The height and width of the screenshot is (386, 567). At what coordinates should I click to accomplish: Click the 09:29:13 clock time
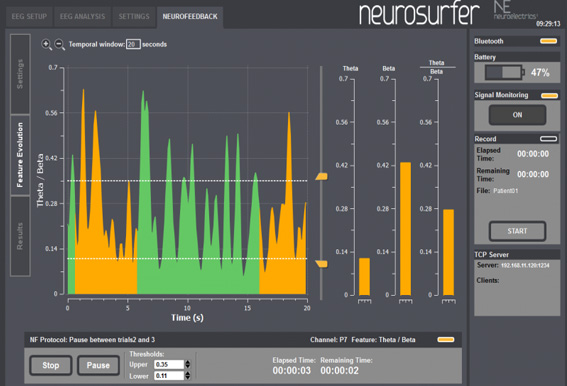[x=548, y=24]
